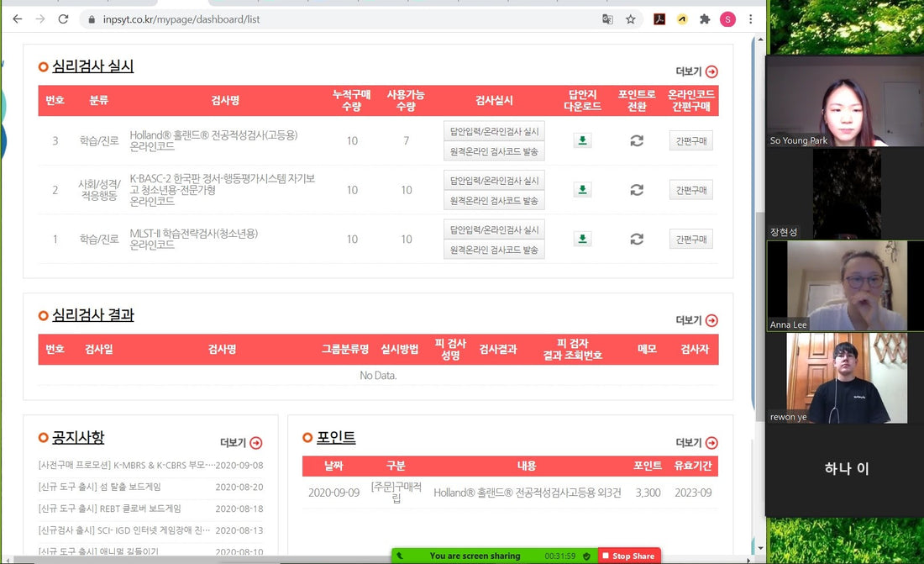Screen dimensions: 924x564
Task: Click point conversion icon for Holland row
Action: [x=637, y=140]
